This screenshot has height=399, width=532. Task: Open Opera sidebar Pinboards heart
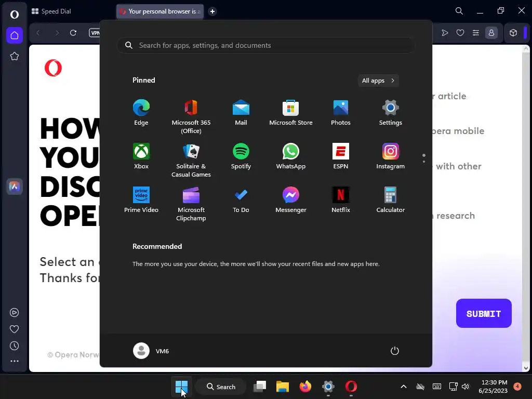[14, 329]
